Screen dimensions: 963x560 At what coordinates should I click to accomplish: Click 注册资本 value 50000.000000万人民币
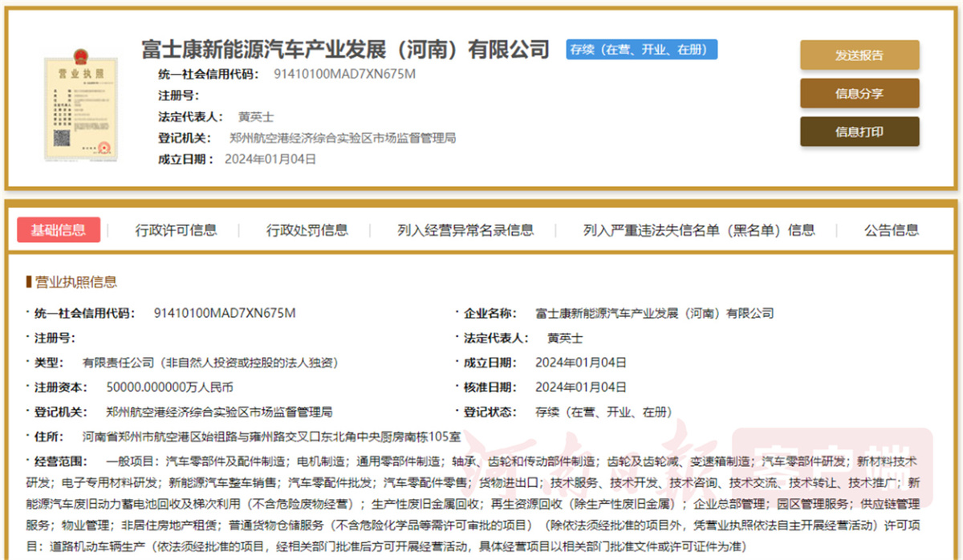[170, 388]
